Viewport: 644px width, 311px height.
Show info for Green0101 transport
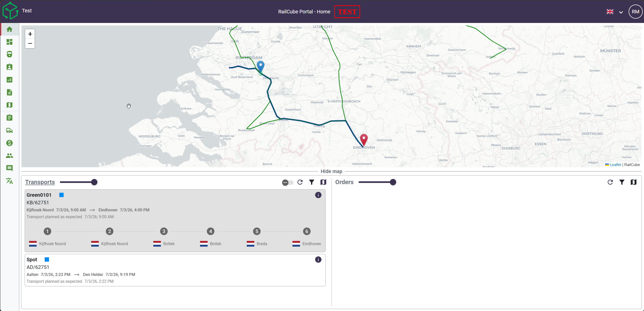coord(318,195)
